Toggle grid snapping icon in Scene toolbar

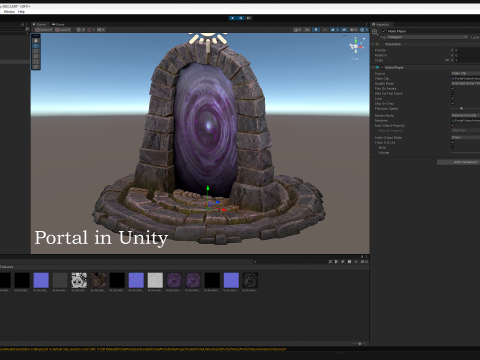(90, 30)
